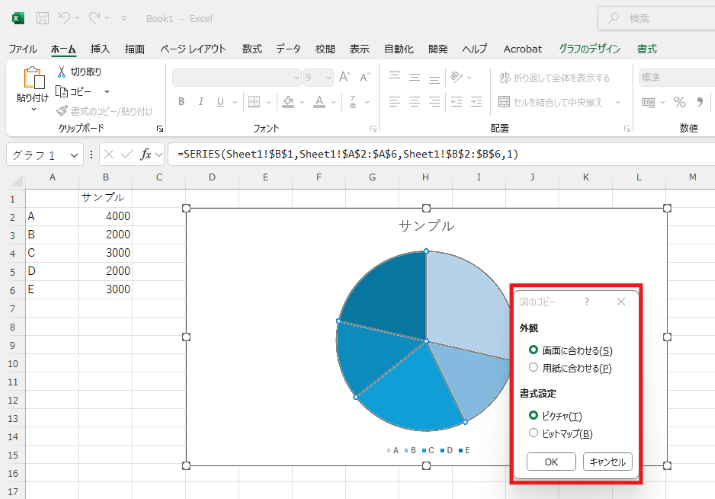Open the Name Box dropdown arrow

[x=74, y=156]
